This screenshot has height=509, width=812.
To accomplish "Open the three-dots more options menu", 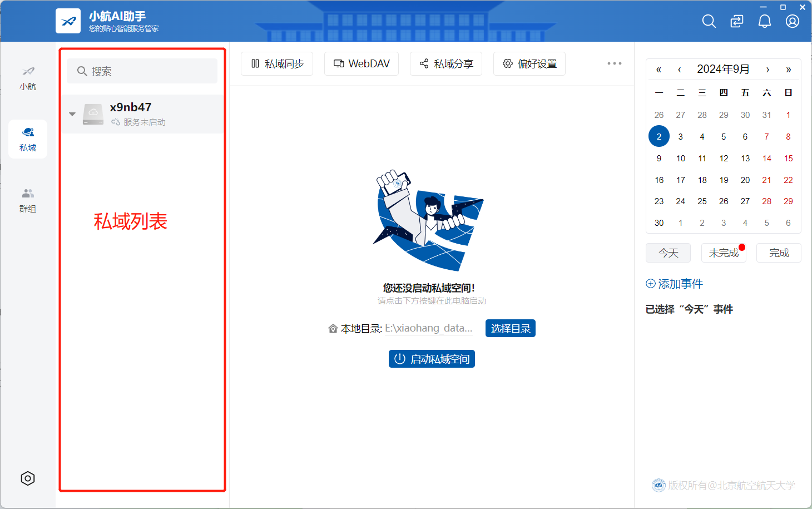I will tap(615, 63).
